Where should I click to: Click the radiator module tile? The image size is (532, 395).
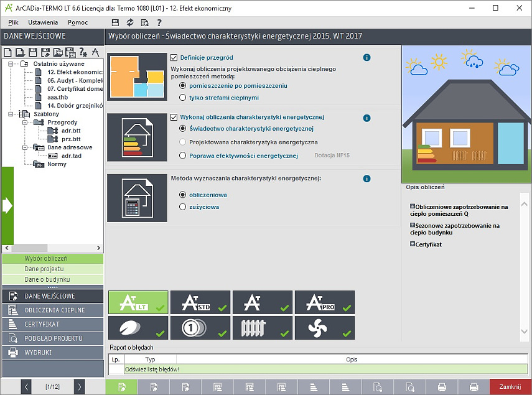263,328
